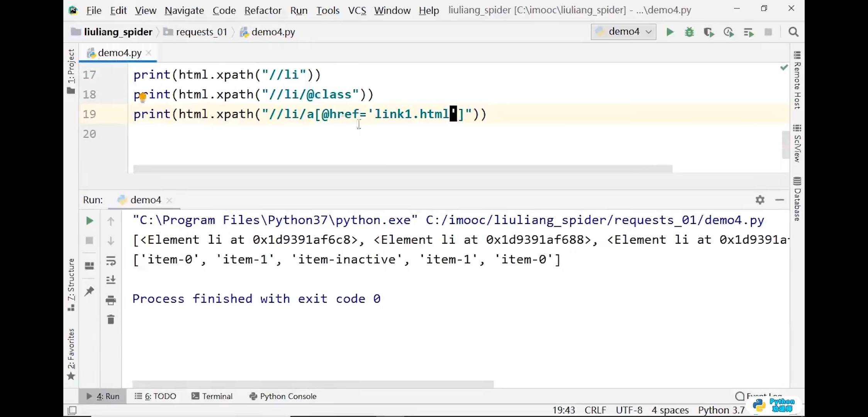Open Run panel settings gear
868x417 pixels.
click(x=760, y=200)
